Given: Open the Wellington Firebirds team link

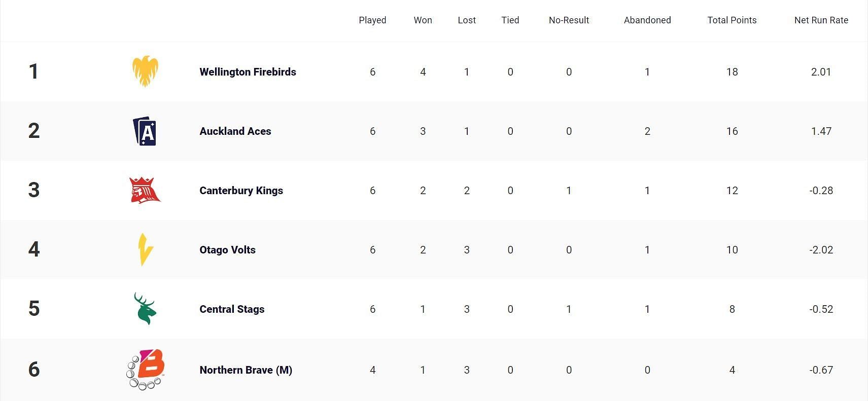Looking at the screenshot, I should point(248,72).
